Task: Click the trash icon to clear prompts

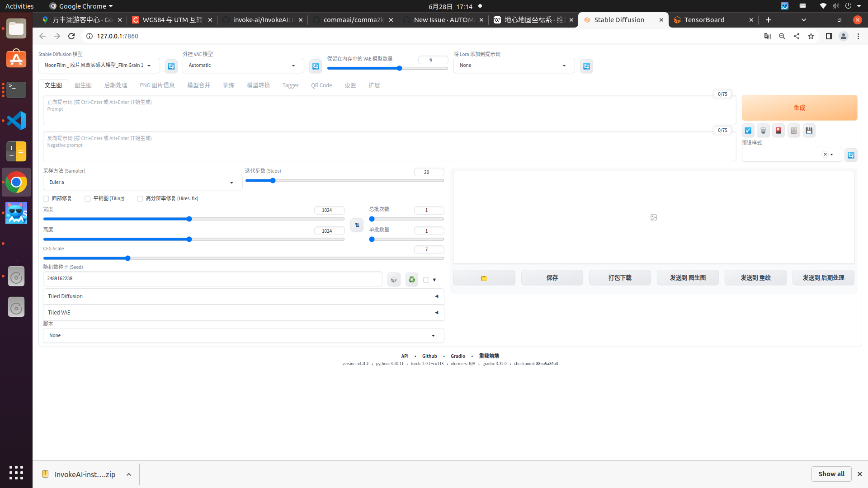Action: 763,130
